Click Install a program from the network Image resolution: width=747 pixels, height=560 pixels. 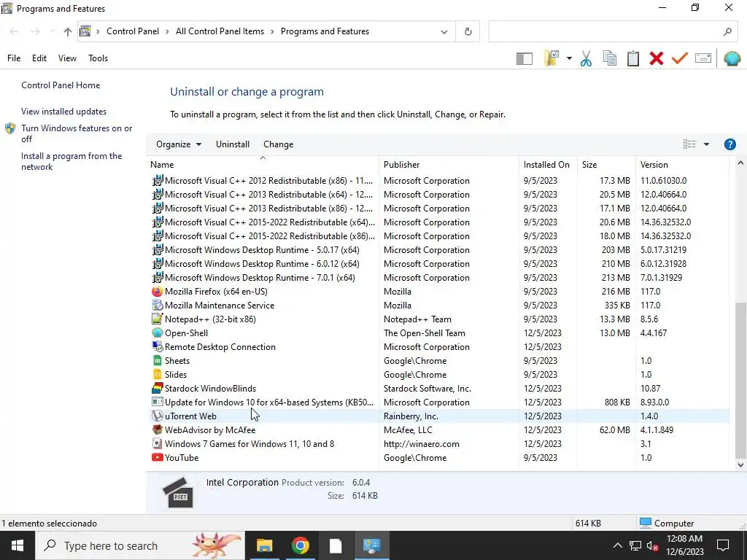click(71, 161)
